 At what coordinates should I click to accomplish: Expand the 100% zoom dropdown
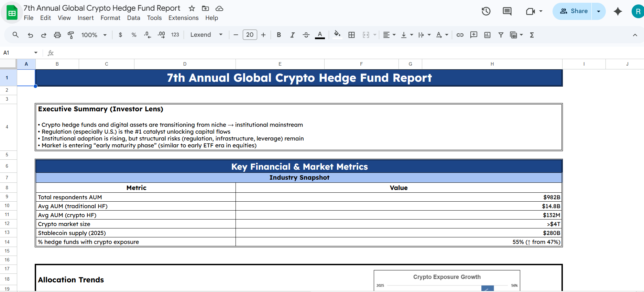coord(94,35)
